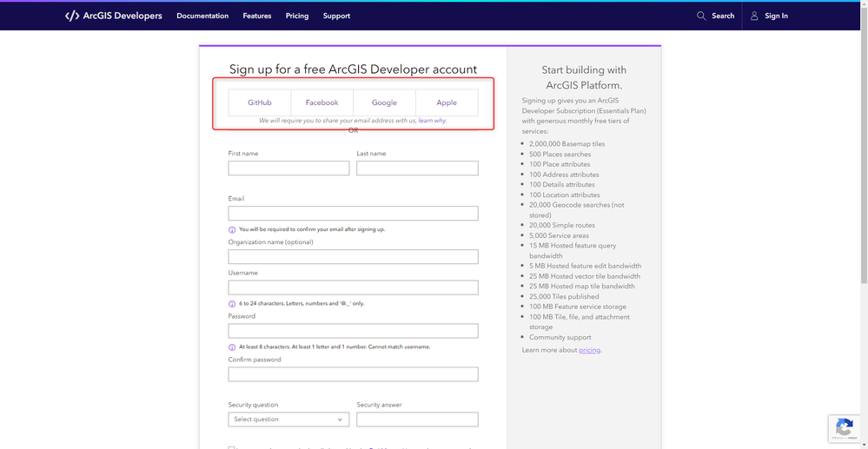Click the Confirm password field

coord(353,374)
